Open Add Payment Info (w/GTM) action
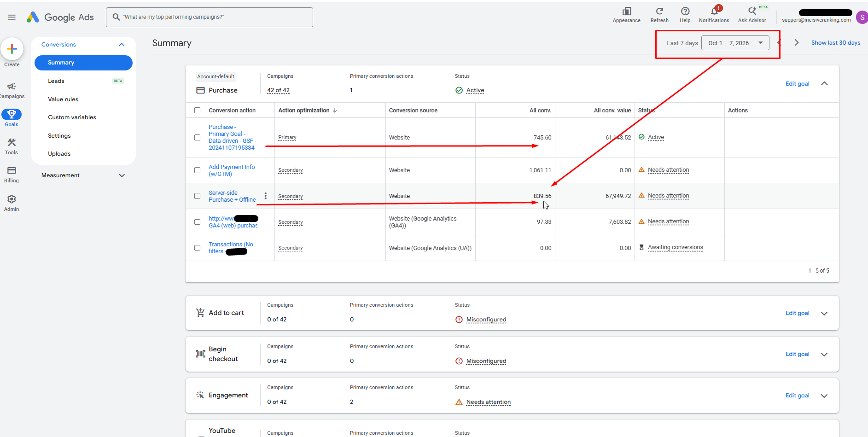The height and width of the screenshot is (437, 868). pos(232,170)
